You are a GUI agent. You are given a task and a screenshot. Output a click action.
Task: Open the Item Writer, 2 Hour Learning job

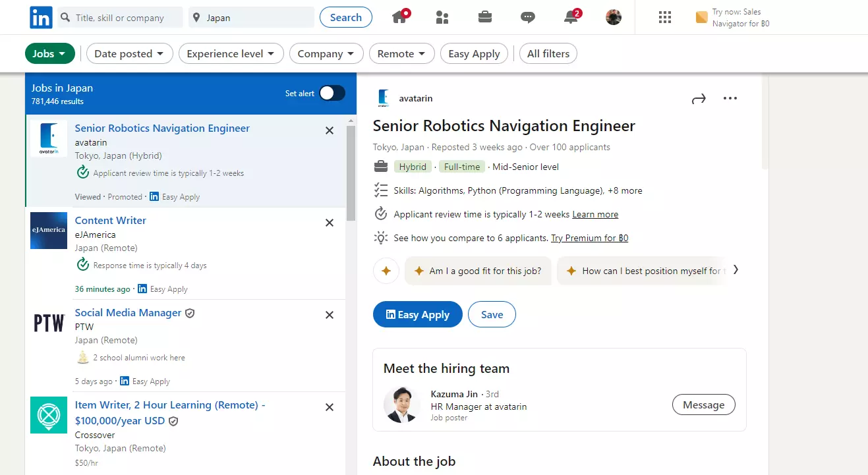(170, 412)
